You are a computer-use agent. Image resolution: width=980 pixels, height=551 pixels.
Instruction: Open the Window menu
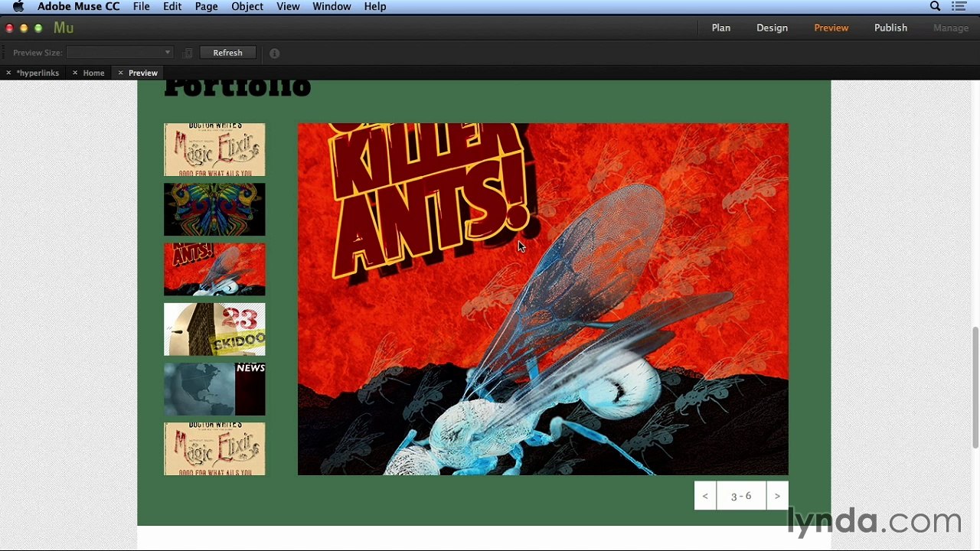click(x=332, y=7)
